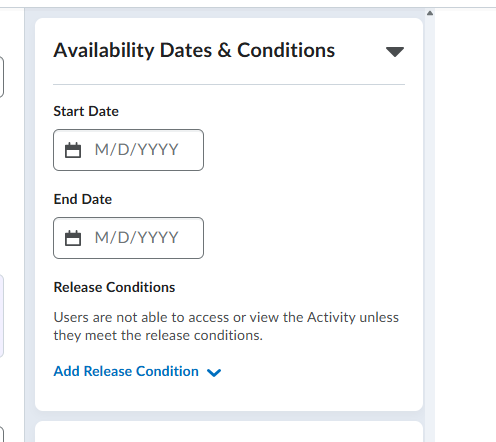
Task: Click the Availability Dates & Conditions heading
Action: 194,51
